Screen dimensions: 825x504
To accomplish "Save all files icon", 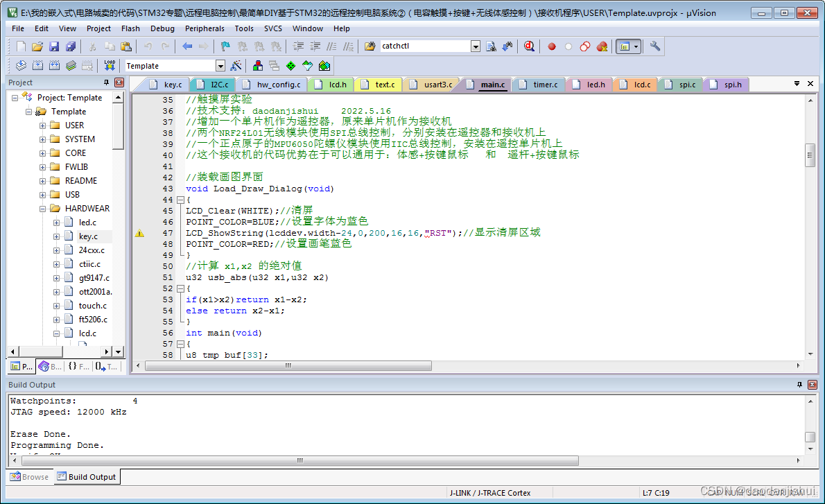I will click(71, 46).
